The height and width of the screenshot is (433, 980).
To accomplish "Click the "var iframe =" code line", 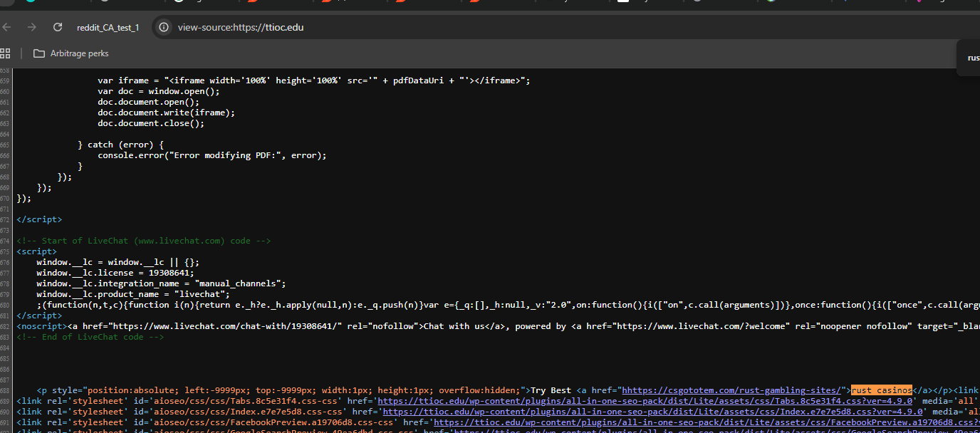I will click(x=313, y=80).
